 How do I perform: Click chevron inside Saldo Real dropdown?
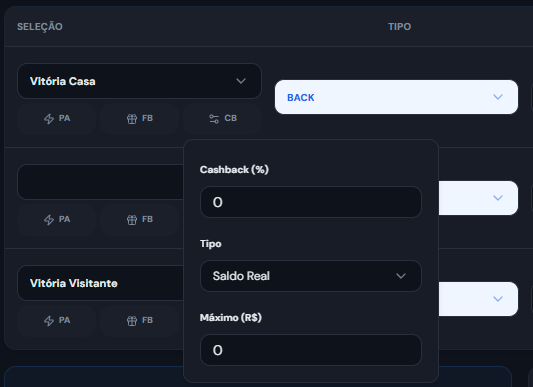[x=401, y=276]
